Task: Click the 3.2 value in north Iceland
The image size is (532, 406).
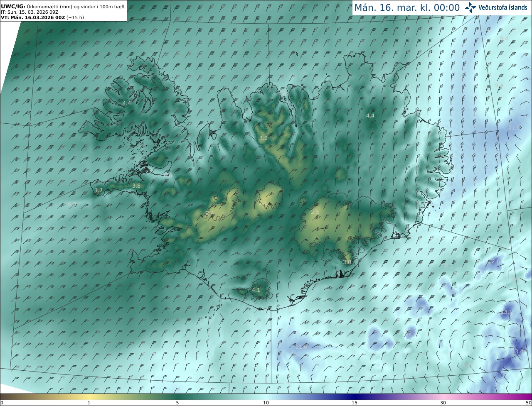Action: pyautogui.click(x=263, y=138)
